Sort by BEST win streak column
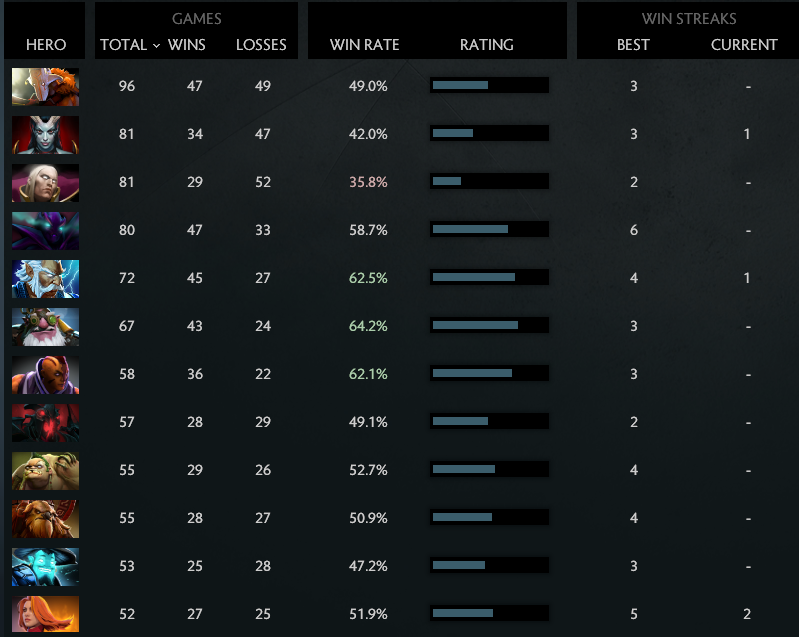799x637 pixels. (x=633, y=45)
